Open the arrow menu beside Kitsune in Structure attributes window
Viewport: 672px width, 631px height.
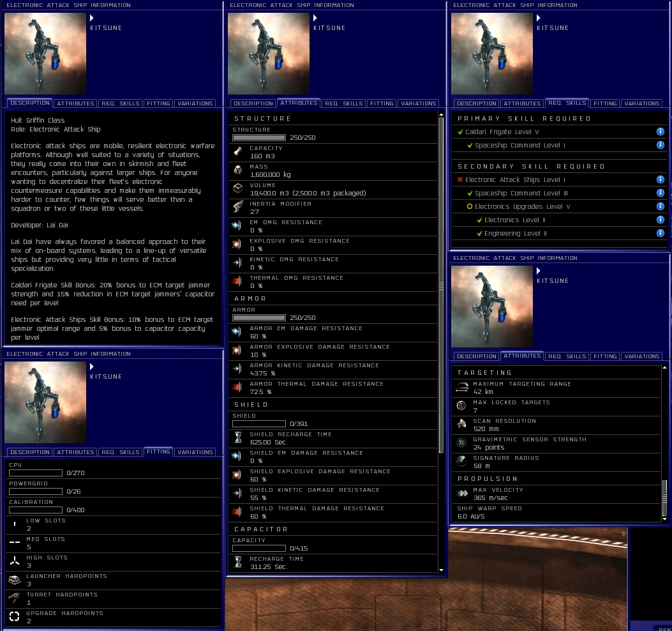click(315, 18)
